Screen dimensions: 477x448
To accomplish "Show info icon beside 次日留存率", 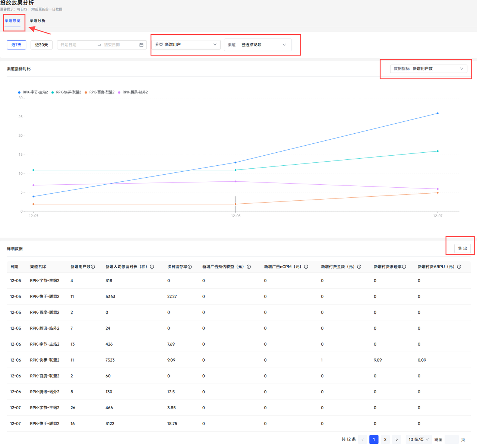I will click(190, 267).
